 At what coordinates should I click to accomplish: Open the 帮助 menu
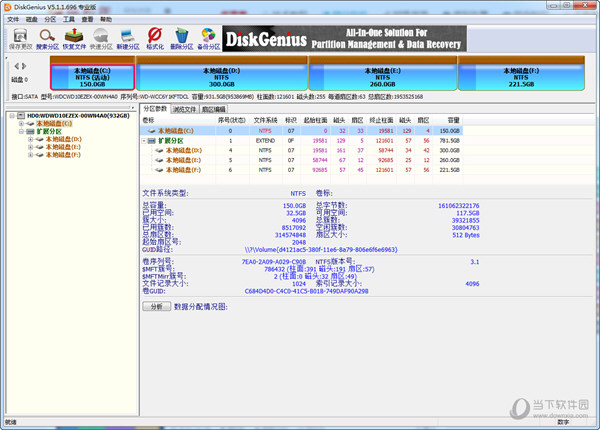coord(106,20)
